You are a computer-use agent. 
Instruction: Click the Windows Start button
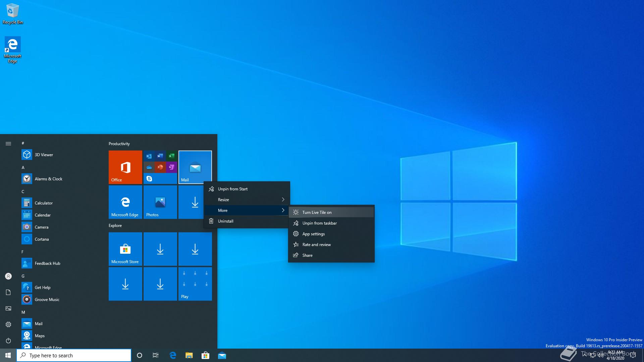8,355
